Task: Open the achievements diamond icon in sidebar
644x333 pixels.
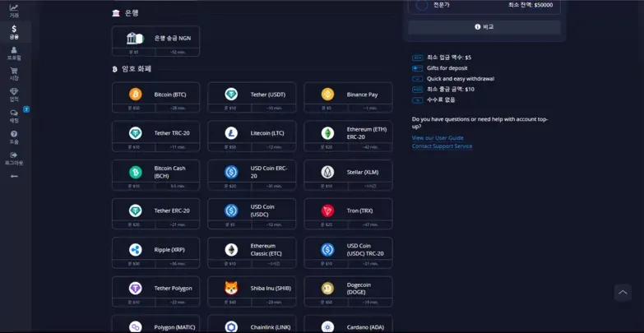Action: [x=14, y=91]
